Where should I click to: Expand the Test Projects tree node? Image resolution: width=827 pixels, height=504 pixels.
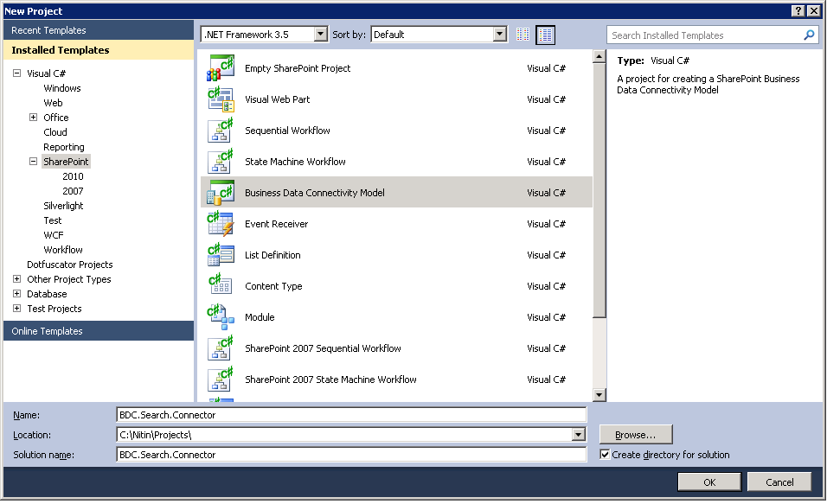pos(17,309)
